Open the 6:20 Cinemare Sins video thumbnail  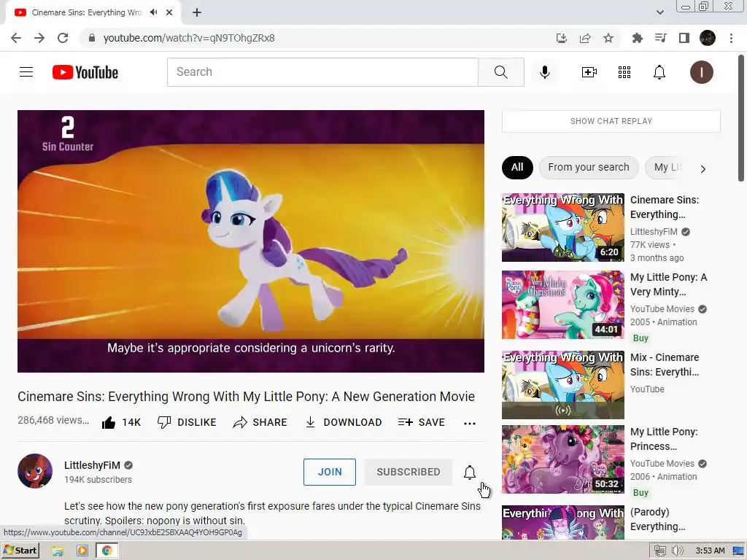click(x=562, y=227)
